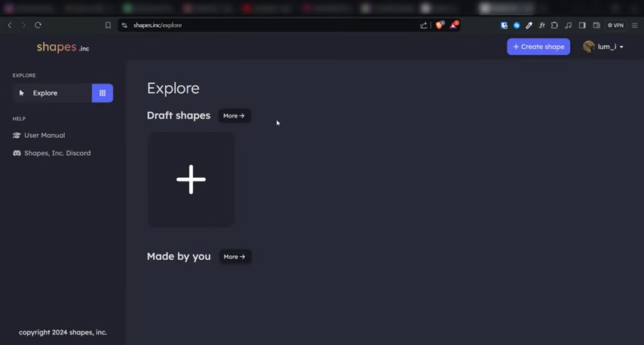This screenshot has width=644, height=345.
Task: Click the lum_i profile avatar
Action: coord(588,47)
